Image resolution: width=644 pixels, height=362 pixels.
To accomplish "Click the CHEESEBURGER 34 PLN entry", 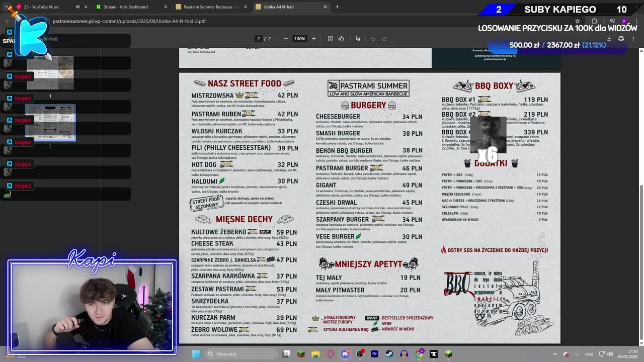I will (369, 117).
